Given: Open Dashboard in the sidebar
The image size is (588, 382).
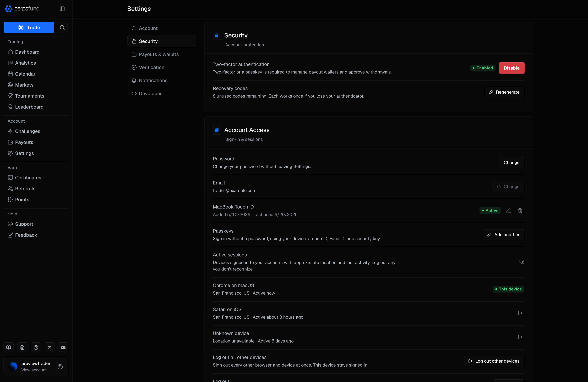Looking at the screenshot, I should point(36,52).
